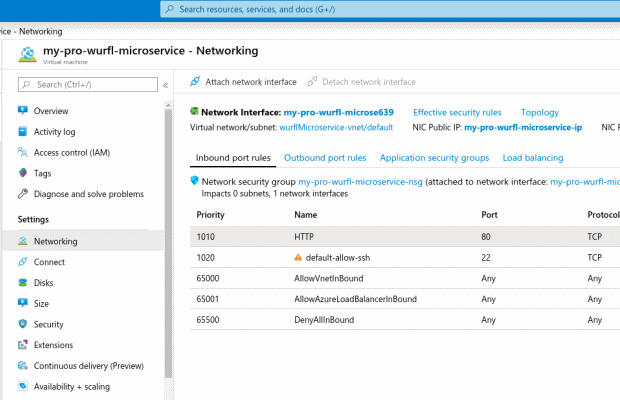Click the Availability + scaling icon
This screenshot has height=400, width=620.
[x=23, y=386]
